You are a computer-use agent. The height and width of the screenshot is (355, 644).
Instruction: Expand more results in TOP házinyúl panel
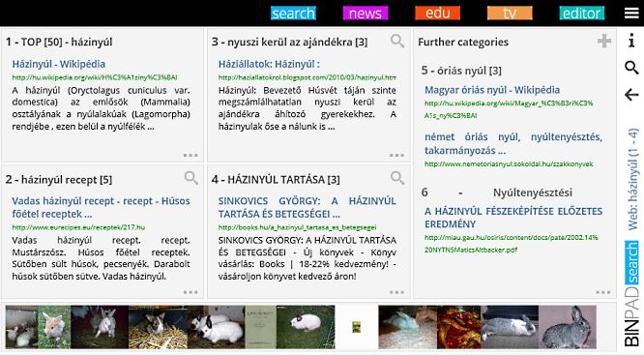[x=190, y=156]
